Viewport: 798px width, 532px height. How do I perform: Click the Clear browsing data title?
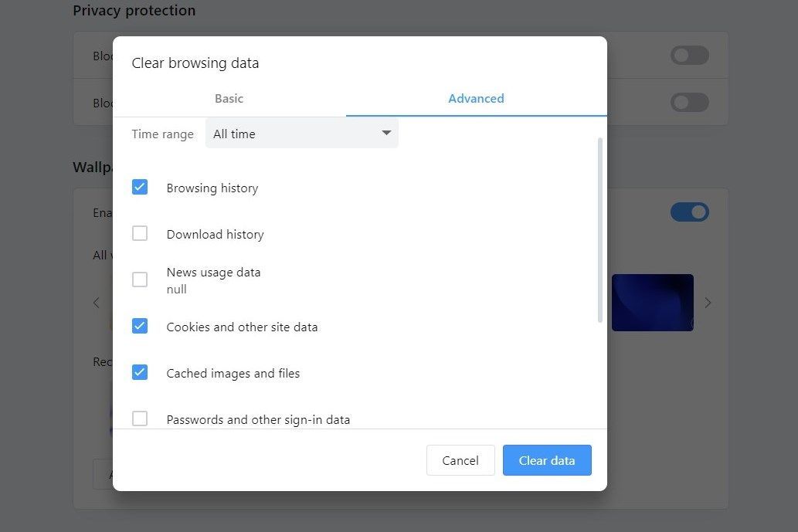(x=195, y=63)
